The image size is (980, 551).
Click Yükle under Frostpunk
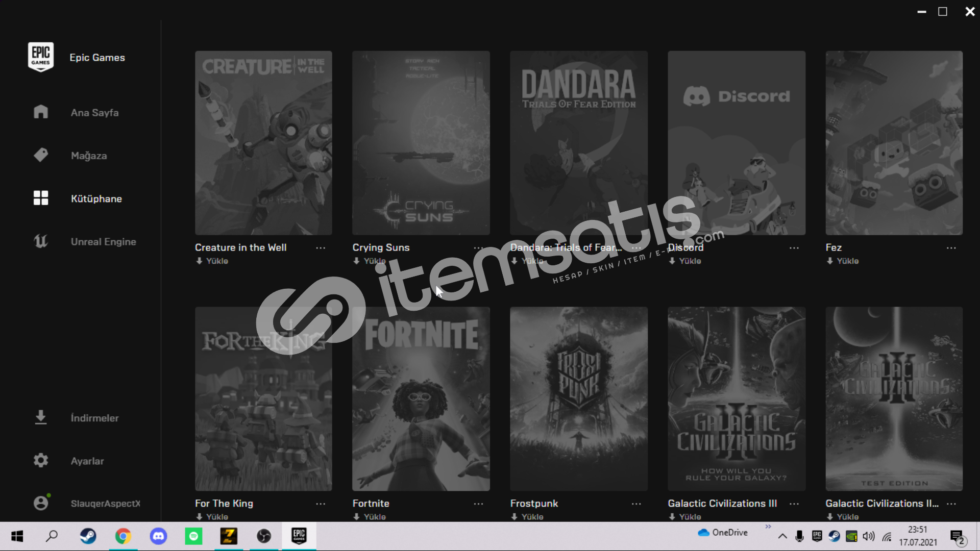527,517
